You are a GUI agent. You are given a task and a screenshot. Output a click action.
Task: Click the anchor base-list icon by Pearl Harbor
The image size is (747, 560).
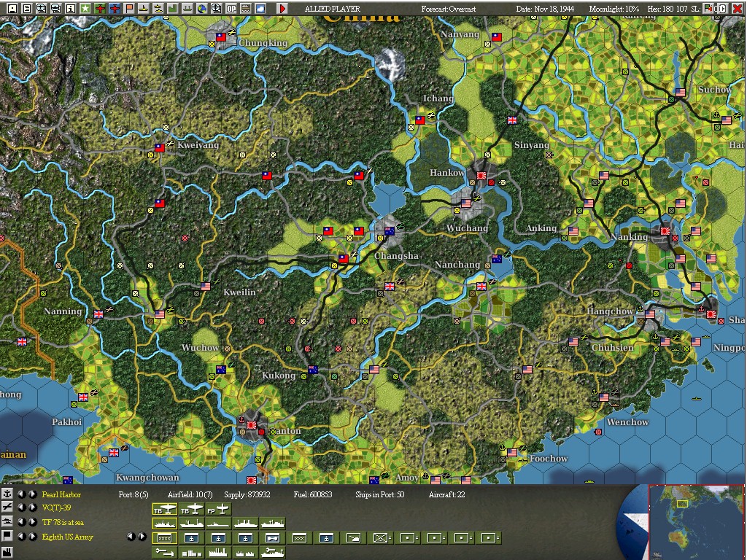point(7,494)
